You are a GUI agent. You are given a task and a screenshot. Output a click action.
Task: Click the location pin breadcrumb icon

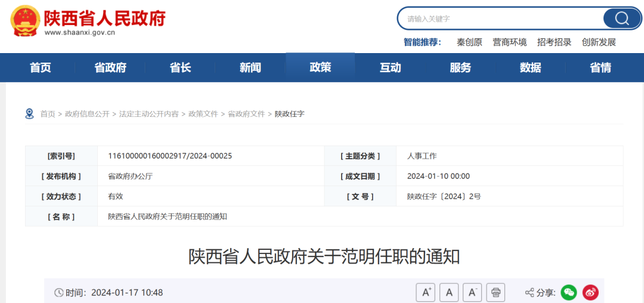click(x=29, y=113)
